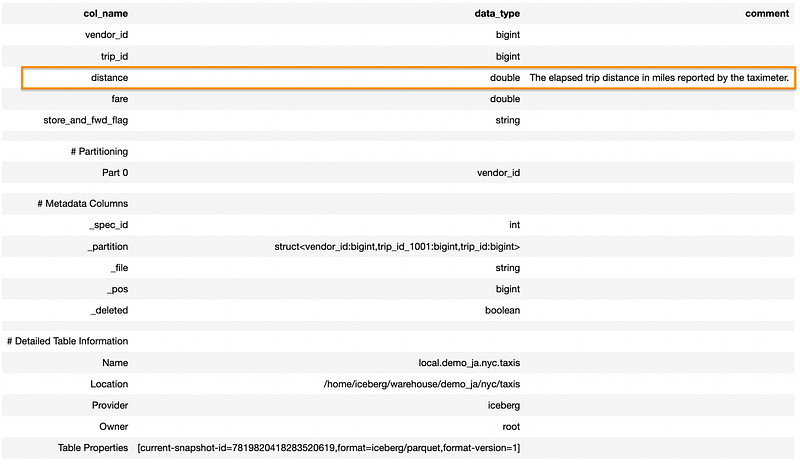Select the fare column name cell
Viewport: 800px width, 464px height.
point(118,99)
